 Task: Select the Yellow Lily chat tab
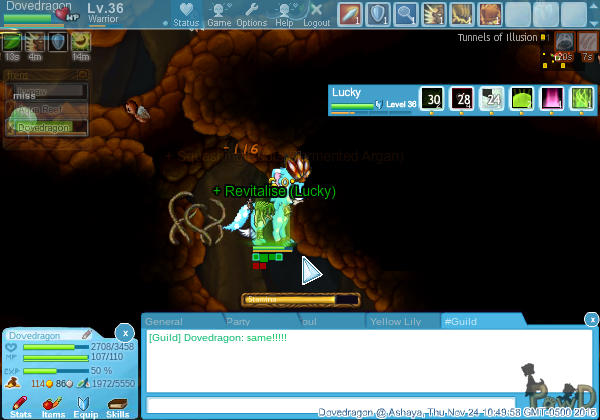[396, 321]
